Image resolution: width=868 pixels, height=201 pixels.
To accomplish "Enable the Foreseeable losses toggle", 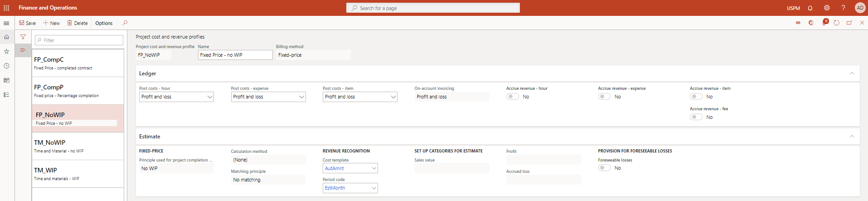I will coord(604,168).
